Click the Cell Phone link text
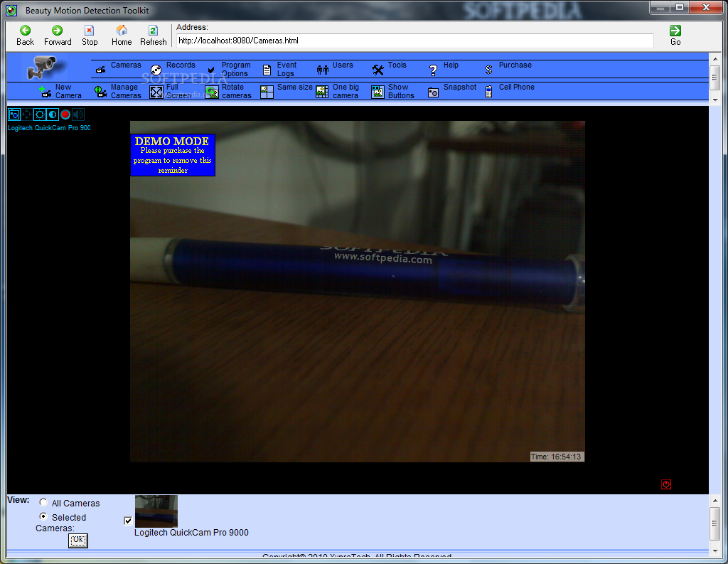Viewport: 728px width, 564px height. click(516, 87)
